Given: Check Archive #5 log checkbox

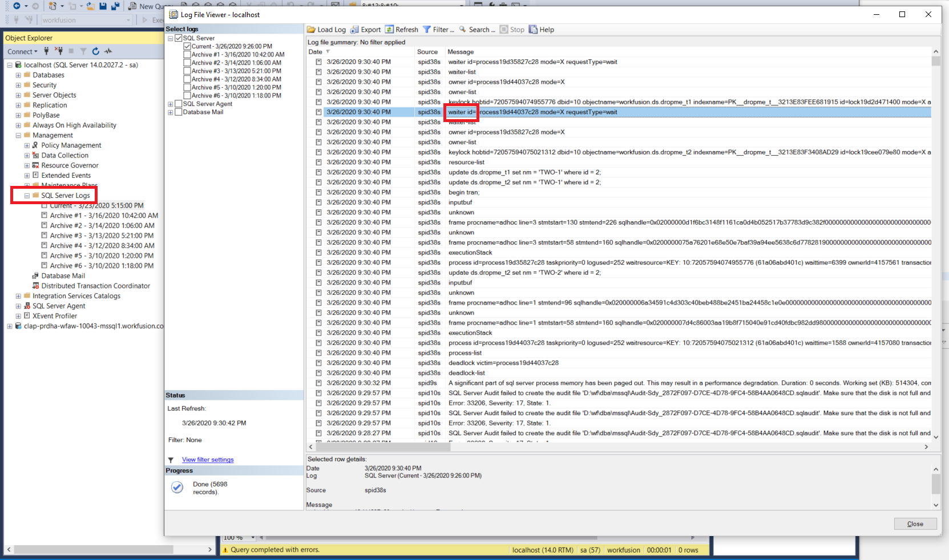Looking at the screenshot, I should tap(187, 87).
